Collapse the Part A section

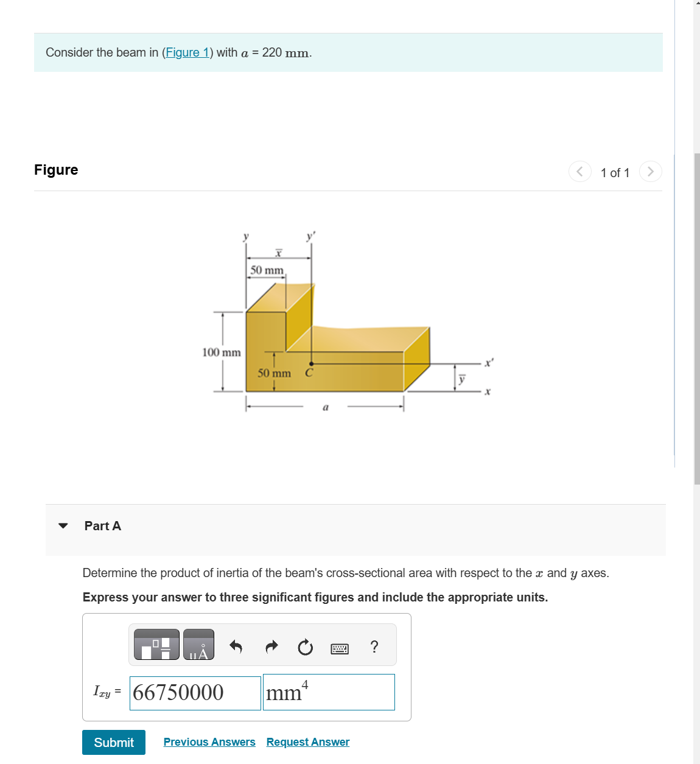click(63, 525)
